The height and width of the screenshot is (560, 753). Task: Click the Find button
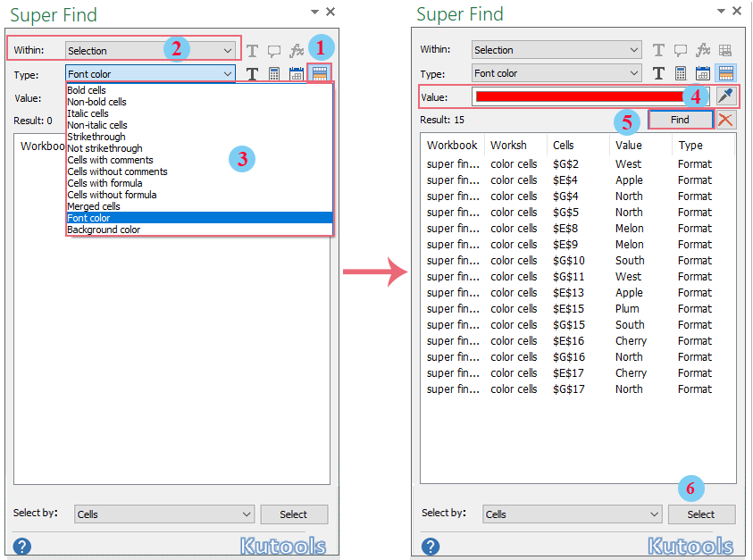pos(681,119)
